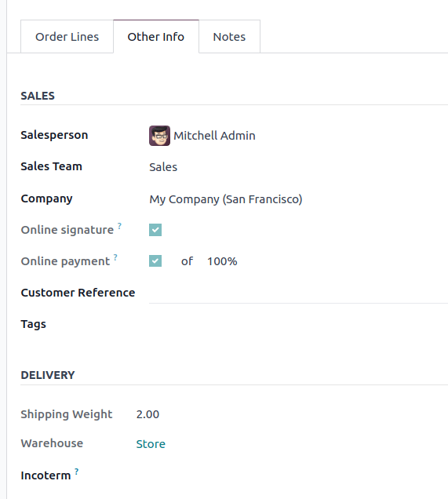This screenshot has width=448, height=499.
Task: Select the Other Info tab
Action: point(156,37)
